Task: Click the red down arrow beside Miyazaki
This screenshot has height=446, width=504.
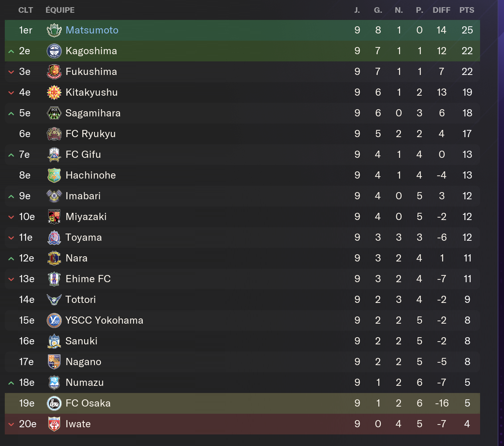Action: pos(11,217)
